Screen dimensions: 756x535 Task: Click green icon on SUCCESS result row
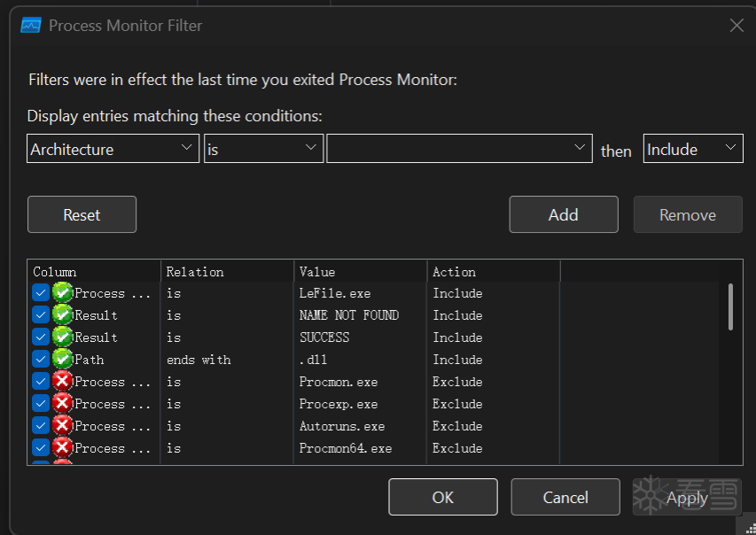click(62, 337)
